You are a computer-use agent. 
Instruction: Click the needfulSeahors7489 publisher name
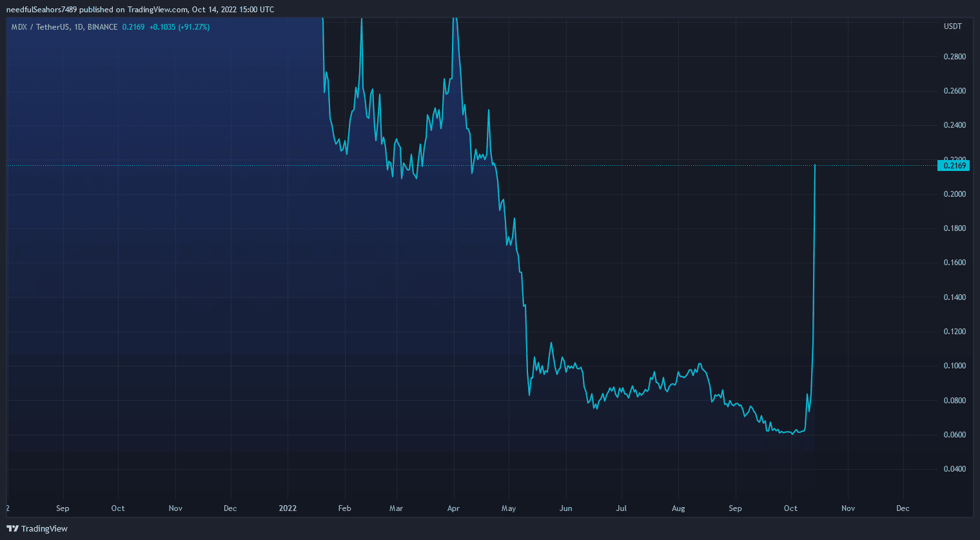(41, 10)
